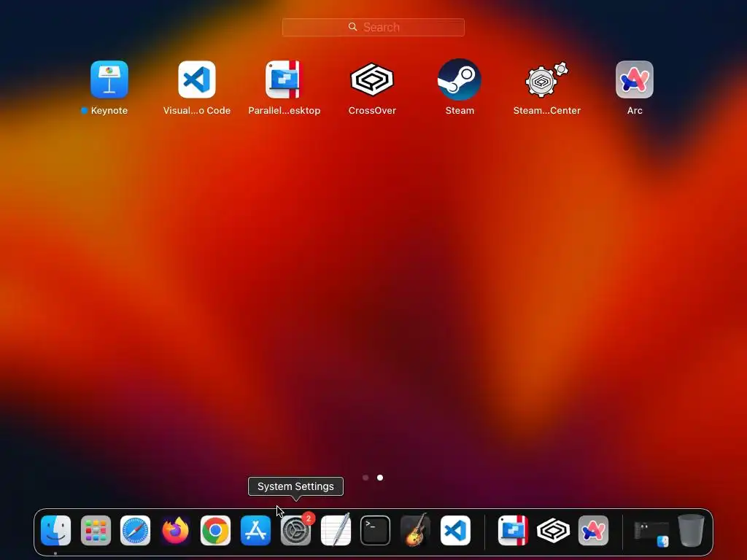
Task: Open Steam from Launchpad
Action: [x=460, y=79]
